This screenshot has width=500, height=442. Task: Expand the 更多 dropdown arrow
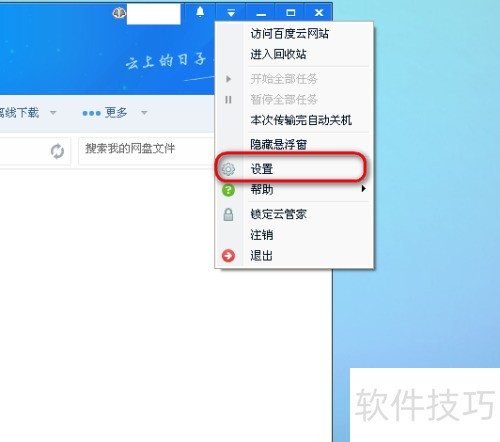pos(144,113)
